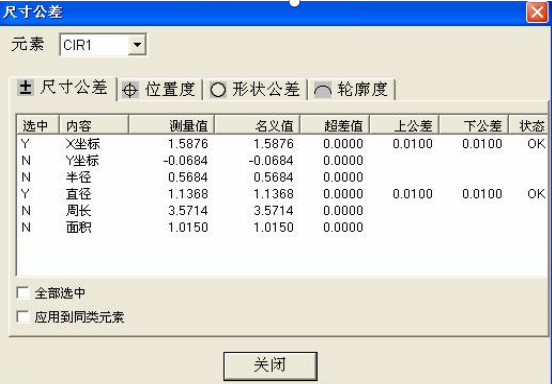Click the 测量值 column header

[171, 125]
